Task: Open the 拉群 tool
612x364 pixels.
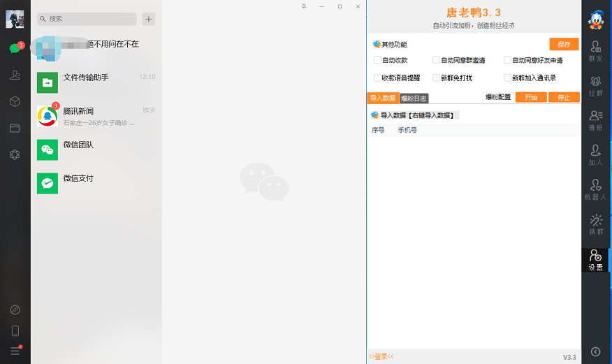Action: point(596,86)
